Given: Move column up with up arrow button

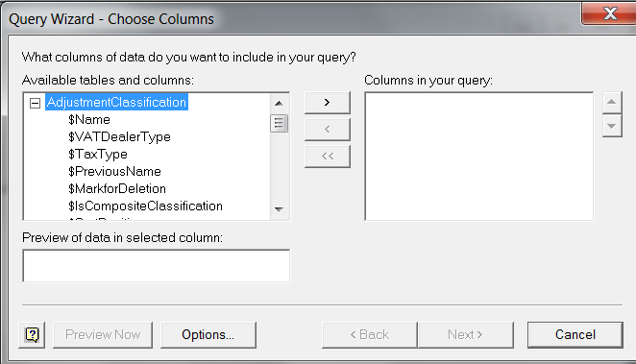Looking at the screenshot, I should [612, 102].
